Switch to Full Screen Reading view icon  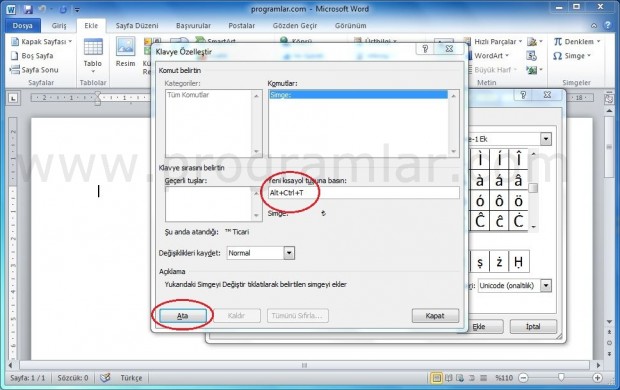449,378
